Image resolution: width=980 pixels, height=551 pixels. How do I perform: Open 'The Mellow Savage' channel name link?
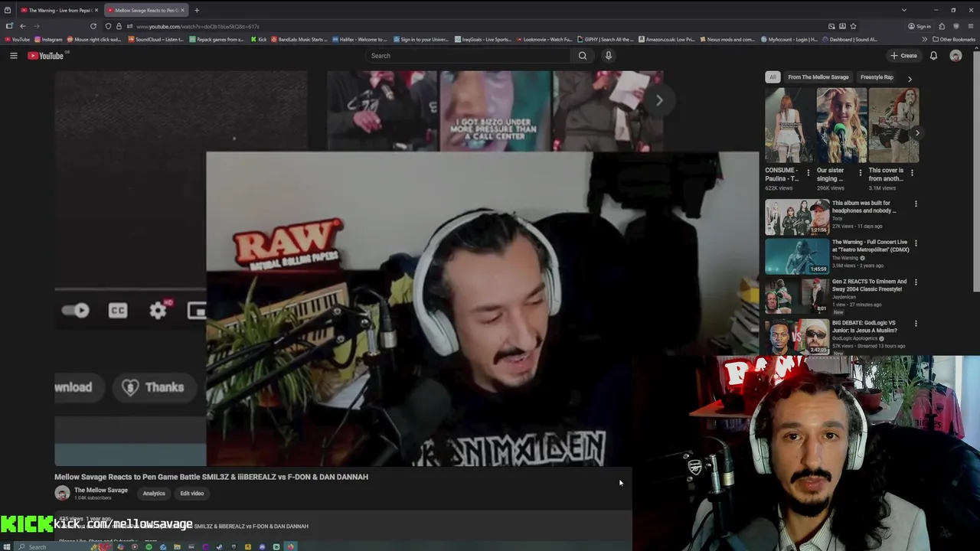point(101,490)
